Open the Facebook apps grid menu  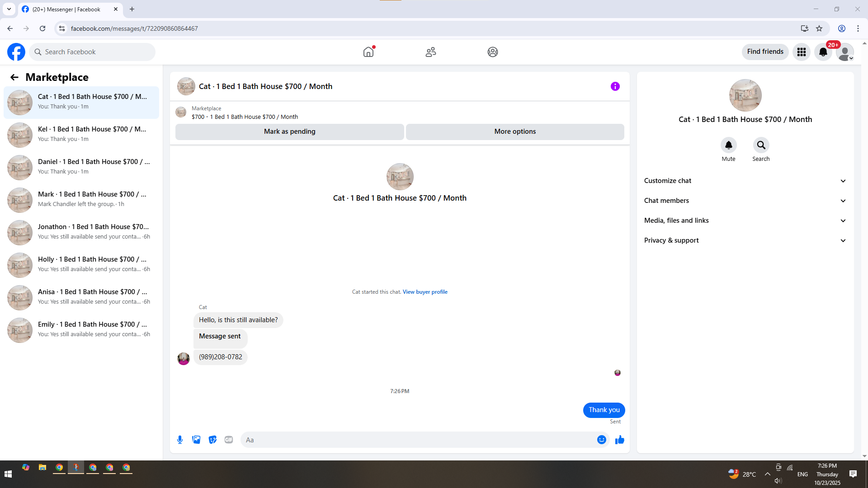click(x=802, y=52)
